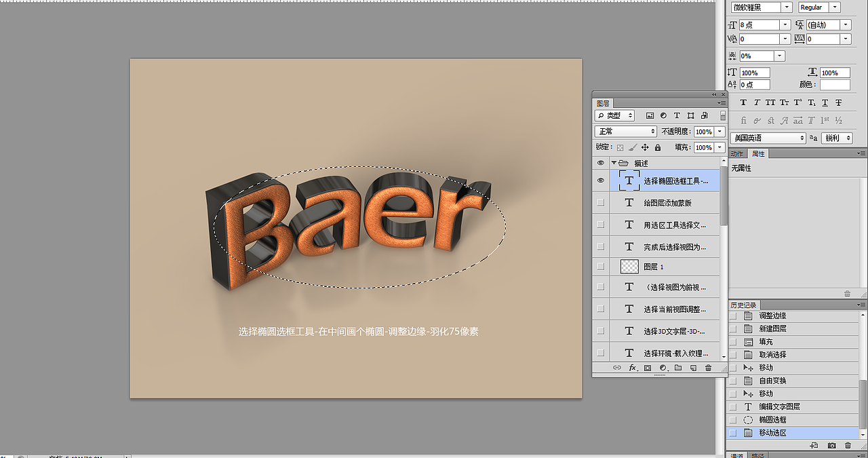Apply strikethrough text style
The image size is (868, 458).
[839, 102]
